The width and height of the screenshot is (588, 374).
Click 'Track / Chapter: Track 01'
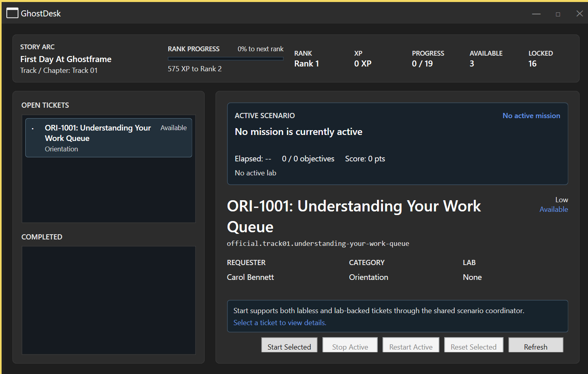click(59, 70)
